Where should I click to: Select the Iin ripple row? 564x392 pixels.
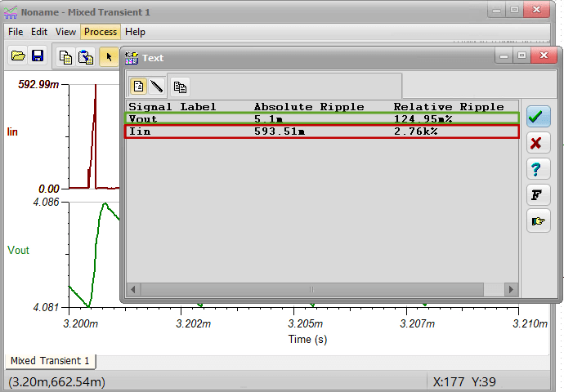(322, 131)
